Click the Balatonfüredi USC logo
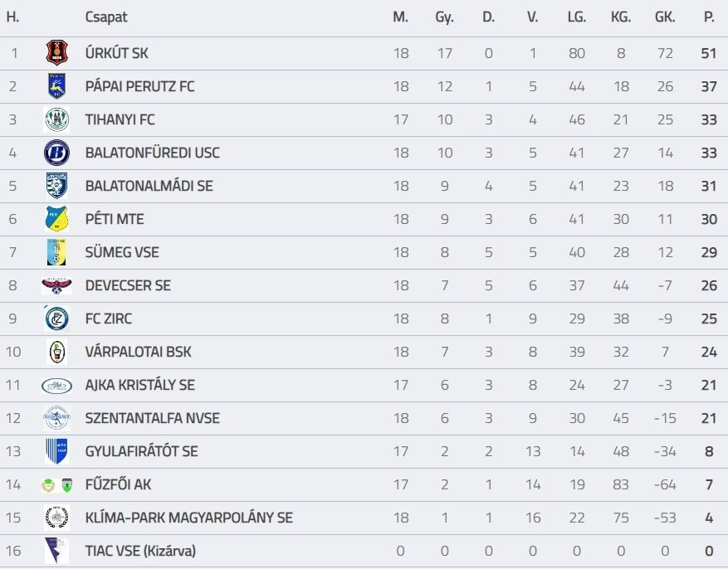The height and width of the screenshot is (569, 728). [56, 153]
